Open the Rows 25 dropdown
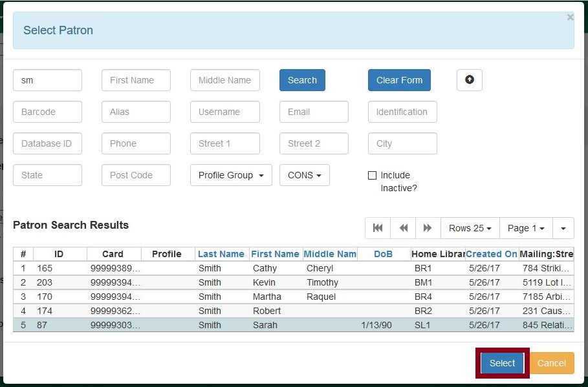Image resolution: width=588 pixels, height=387 pixels. (470, 228)
